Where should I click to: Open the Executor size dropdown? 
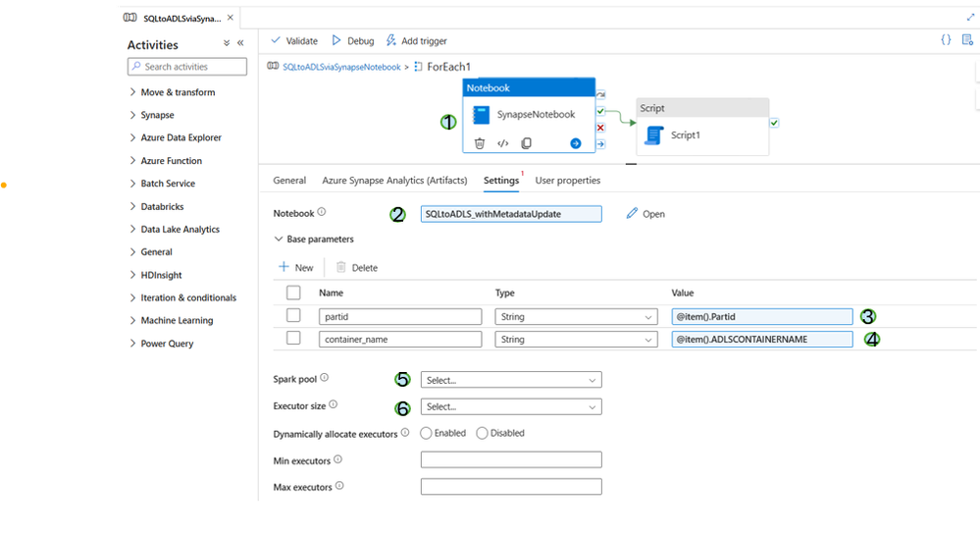point(511,407)
